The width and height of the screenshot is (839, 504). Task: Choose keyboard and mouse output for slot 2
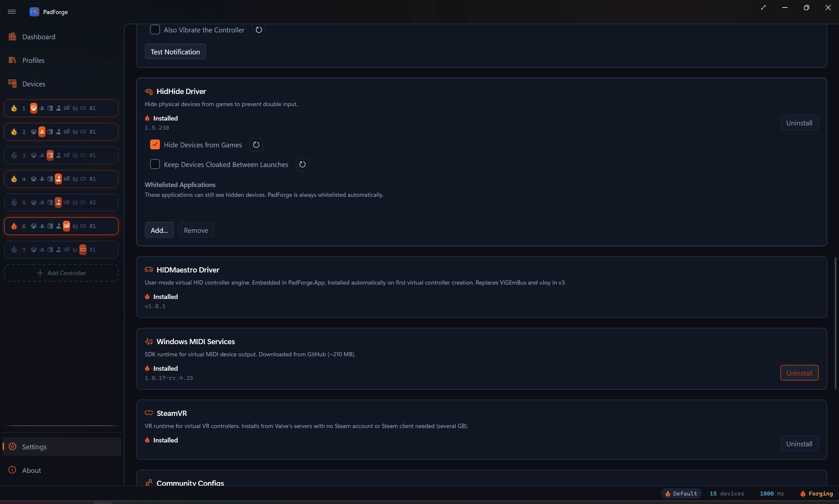click(67, 132)
